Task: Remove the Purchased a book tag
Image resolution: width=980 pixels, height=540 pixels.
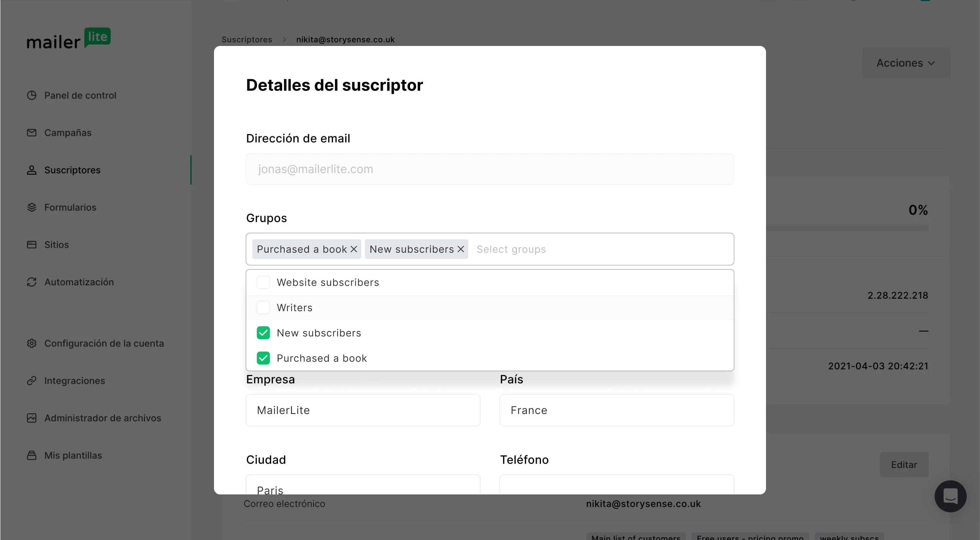Action: click(x=354, y=249)
